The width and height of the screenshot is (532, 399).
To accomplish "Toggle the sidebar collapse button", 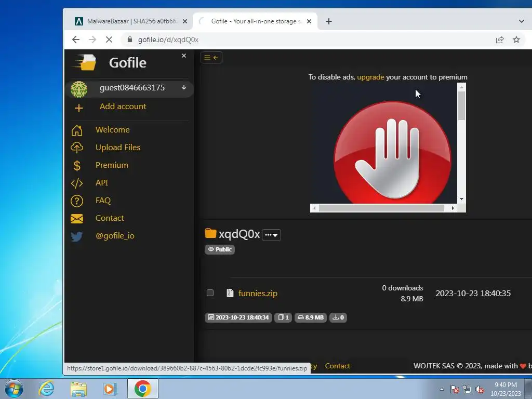I will [x=211, y=58].
